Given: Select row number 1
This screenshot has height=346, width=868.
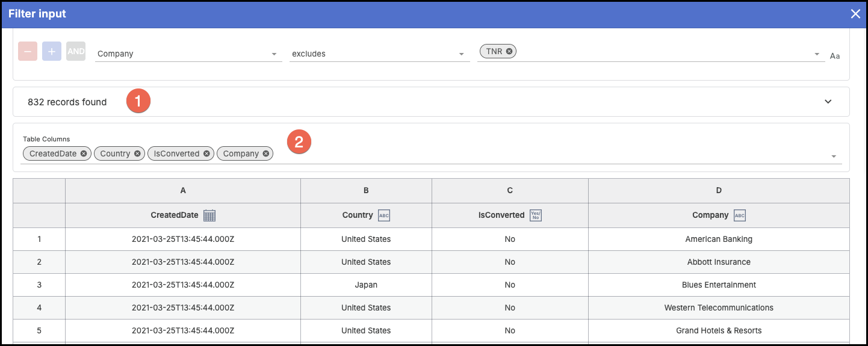Looking at the screenshot, I should (39, 239).
